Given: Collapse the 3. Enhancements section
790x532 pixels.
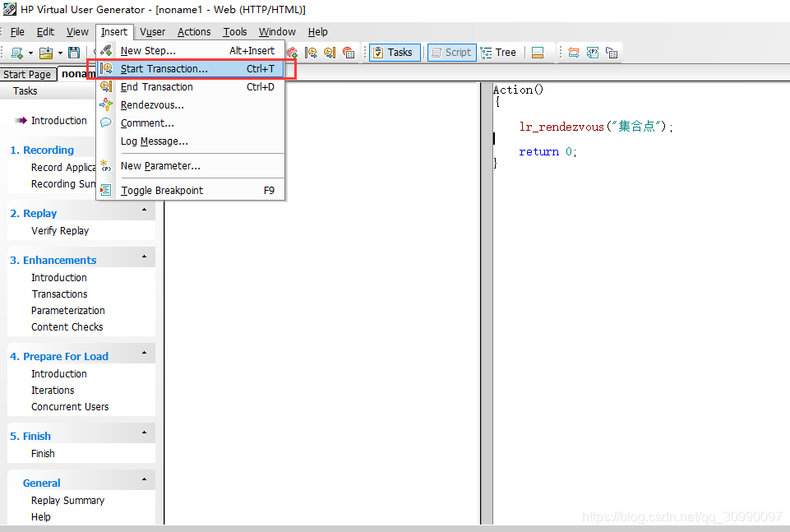Looking at the screenshot, I should tap(144, 257).
